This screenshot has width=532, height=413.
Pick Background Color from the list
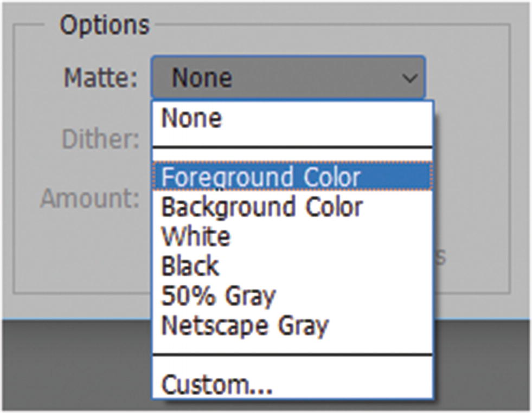pos(262,207)
